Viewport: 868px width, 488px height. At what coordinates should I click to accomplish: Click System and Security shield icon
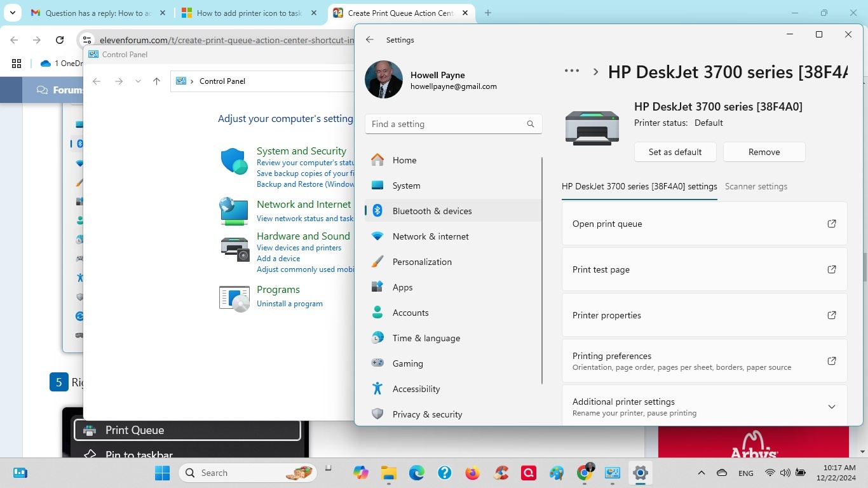pos(234,161)
